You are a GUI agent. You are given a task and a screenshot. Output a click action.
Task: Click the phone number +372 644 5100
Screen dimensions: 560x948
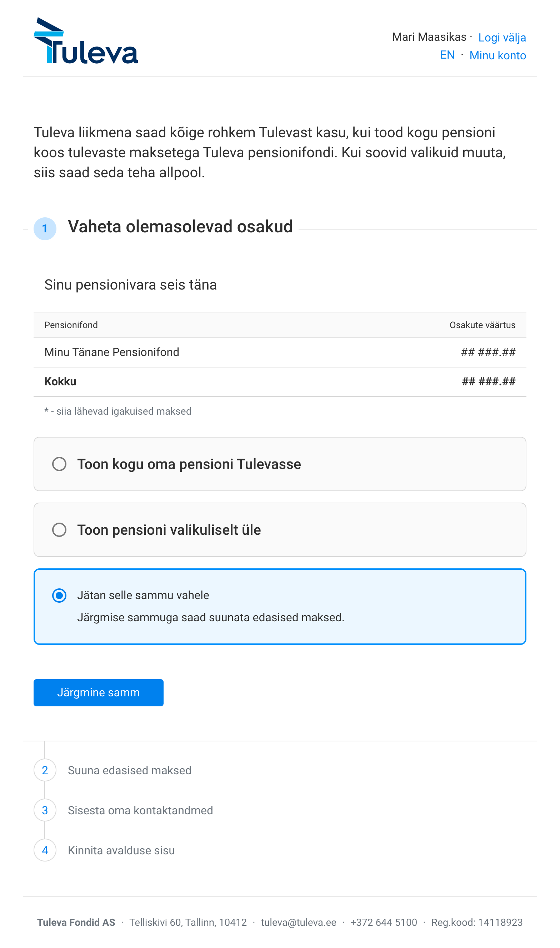[x=384, y=922]
